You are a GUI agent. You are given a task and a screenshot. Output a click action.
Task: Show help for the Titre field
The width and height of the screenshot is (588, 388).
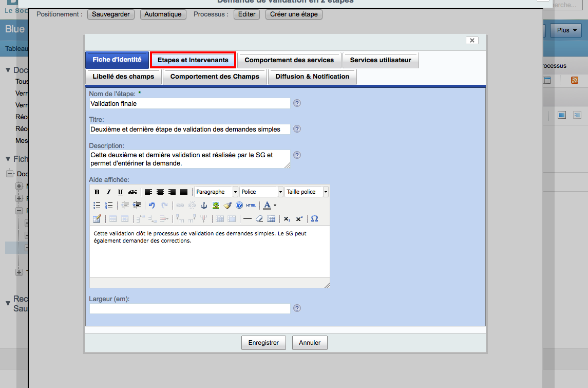click(297, 128)
